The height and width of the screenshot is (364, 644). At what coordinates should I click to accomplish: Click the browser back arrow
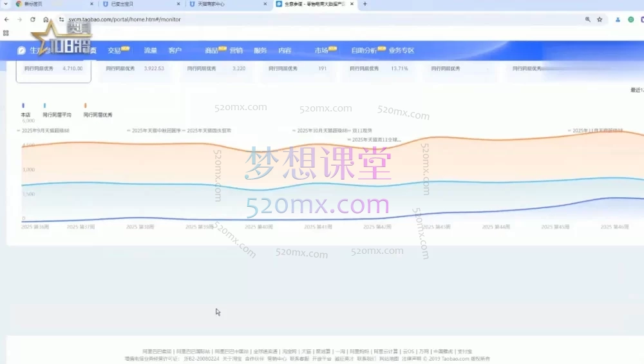tap(6, 19)
